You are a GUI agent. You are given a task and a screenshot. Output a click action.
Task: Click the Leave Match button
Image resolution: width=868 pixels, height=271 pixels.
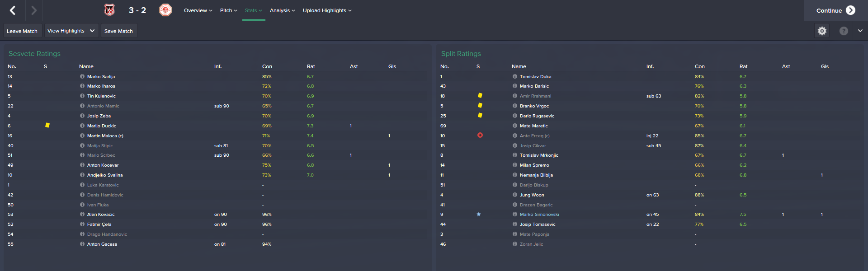pyautogui.click(x=22, y=31)
